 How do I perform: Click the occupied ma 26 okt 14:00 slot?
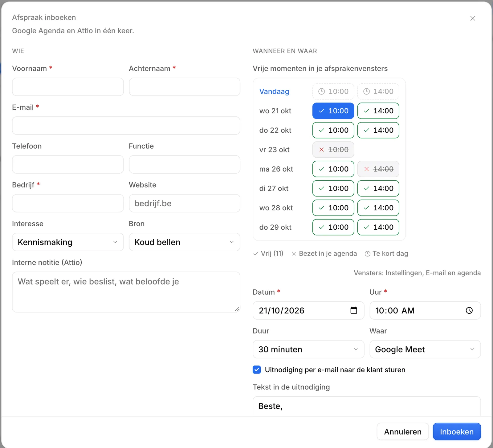click(x=378, y=169)
